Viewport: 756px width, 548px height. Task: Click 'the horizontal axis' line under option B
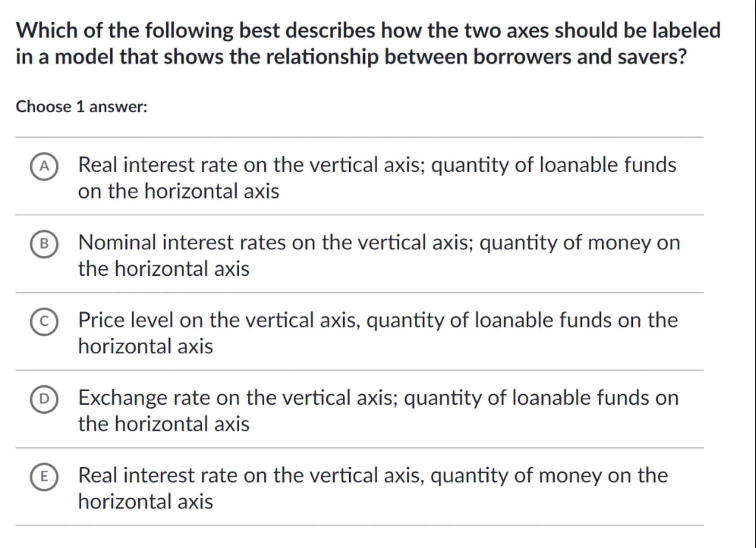pos(164,269)
